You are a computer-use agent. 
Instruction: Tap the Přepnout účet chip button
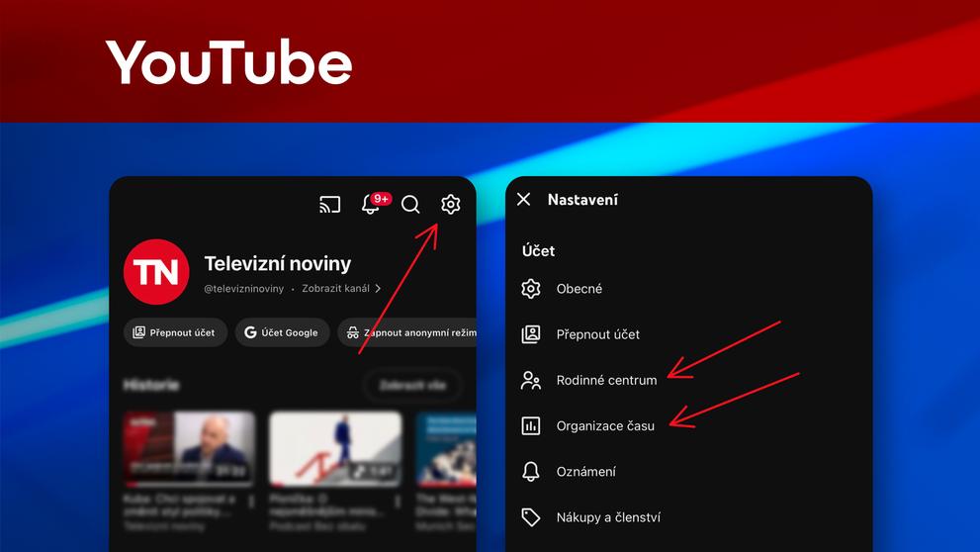[x=175, y=332]
